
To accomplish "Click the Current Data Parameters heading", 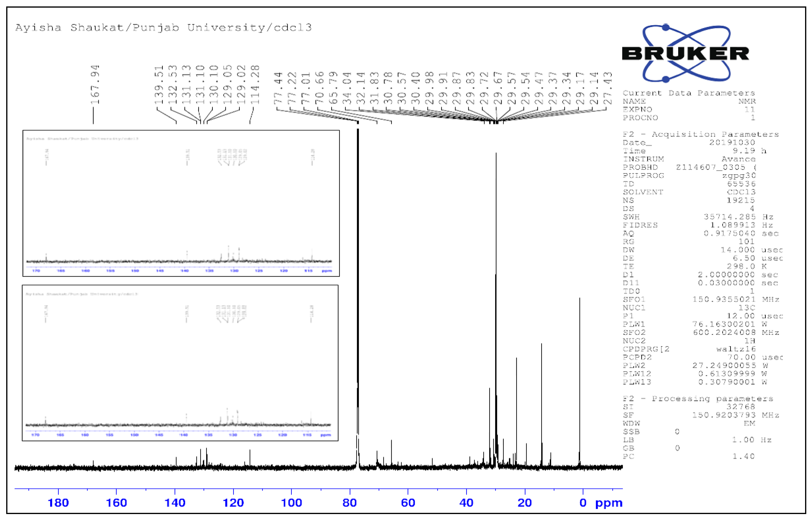I will tap(688, 93).
